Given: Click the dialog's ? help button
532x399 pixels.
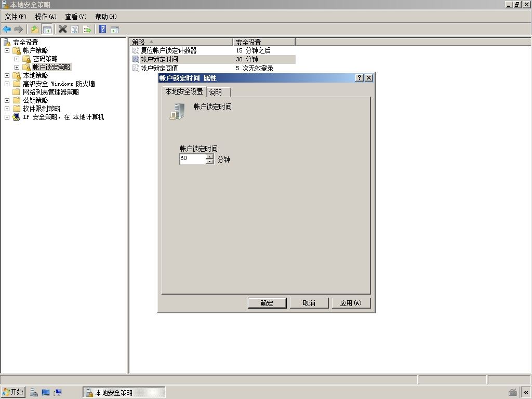Looking at the screenshot, I should 360,78.
